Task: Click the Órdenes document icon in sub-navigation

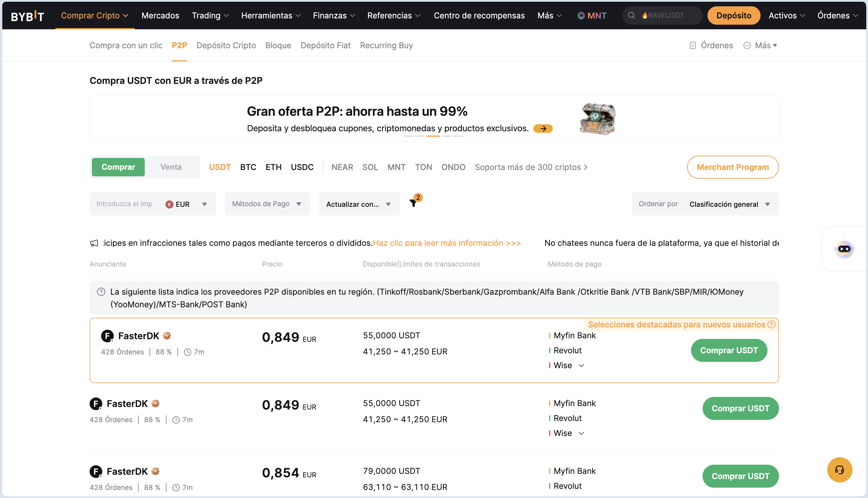Action: click(693, 45)
